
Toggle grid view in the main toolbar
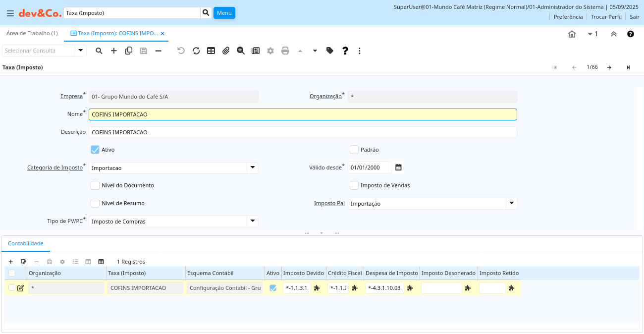click(211, 51)
